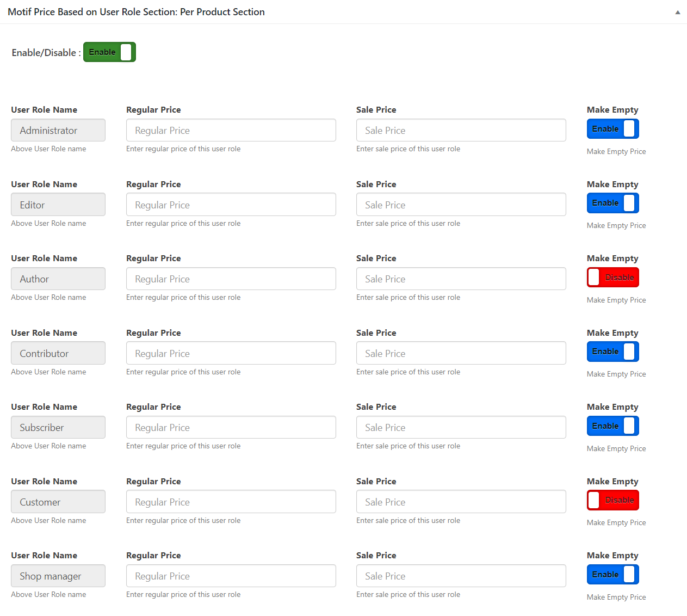Select Customer's Regular Price input
The width and height of the screenshot is (687, 616).
click(231, 501)
